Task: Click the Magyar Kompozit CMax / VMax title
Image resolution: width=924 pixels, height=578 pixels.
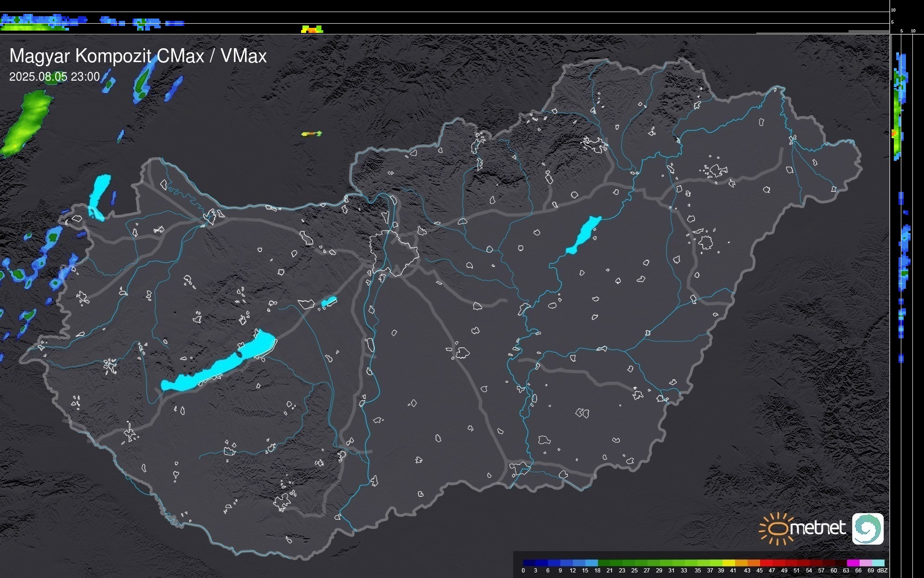Action: (138, 56)
